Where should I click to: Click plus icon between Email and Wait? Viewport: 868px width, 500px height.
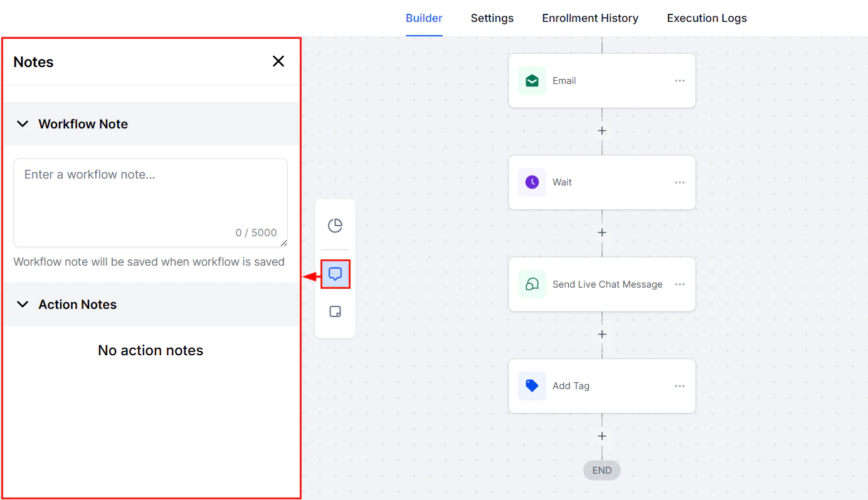click(601, 130)
